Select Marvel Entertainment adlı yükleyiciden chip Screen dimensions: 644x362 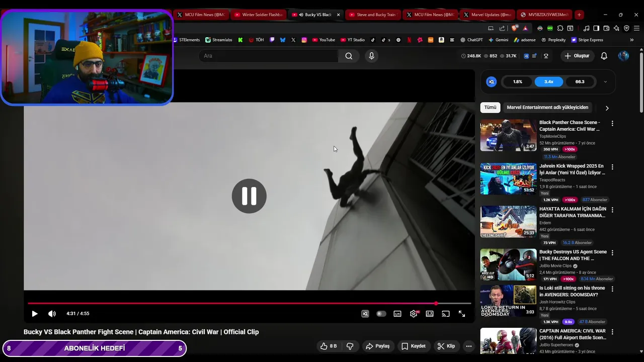(x=547, y=108)
